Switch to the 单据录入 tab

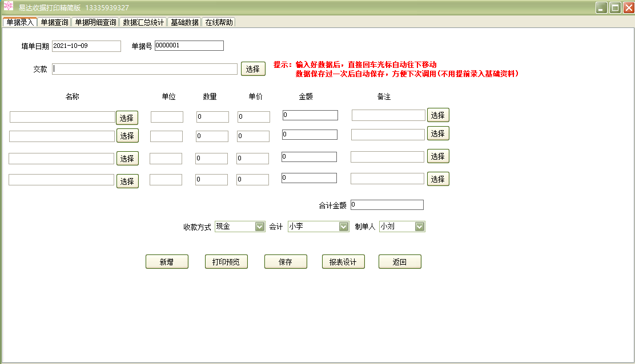[20, 22]
